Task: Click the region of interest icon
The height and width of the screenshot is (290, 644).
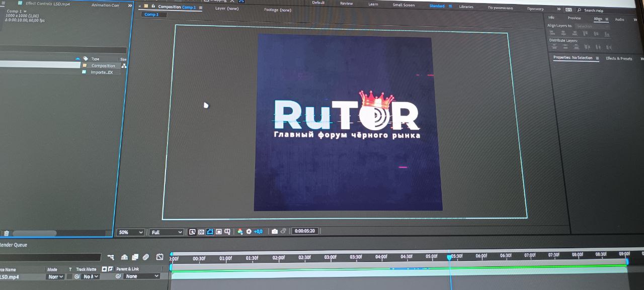Action: pos(219,232)
